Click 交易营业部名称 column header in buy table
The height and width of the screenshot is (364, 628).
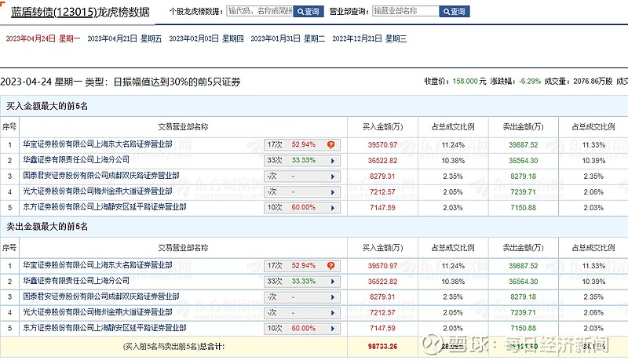pos(183,127)
